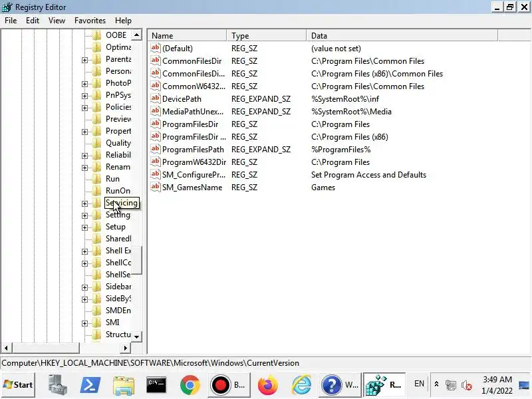The height and width of the screenshot is (399, 532).
Task: Select the Run key folder icon
Action: pyautogui.click(x=97, y=179)
